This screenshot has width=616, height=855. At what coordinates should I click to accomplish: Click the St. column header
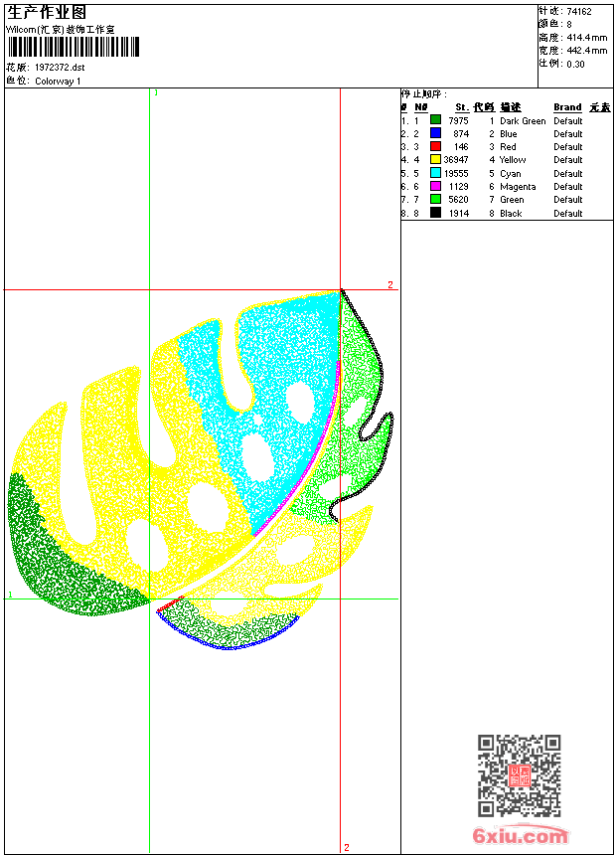point(462,107)
